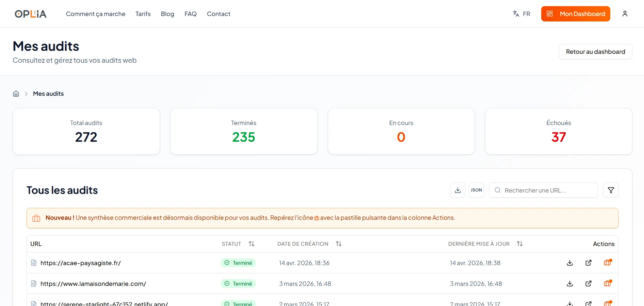
Task: Select the Échoués 37 card
Action: (x=559, y=132)
